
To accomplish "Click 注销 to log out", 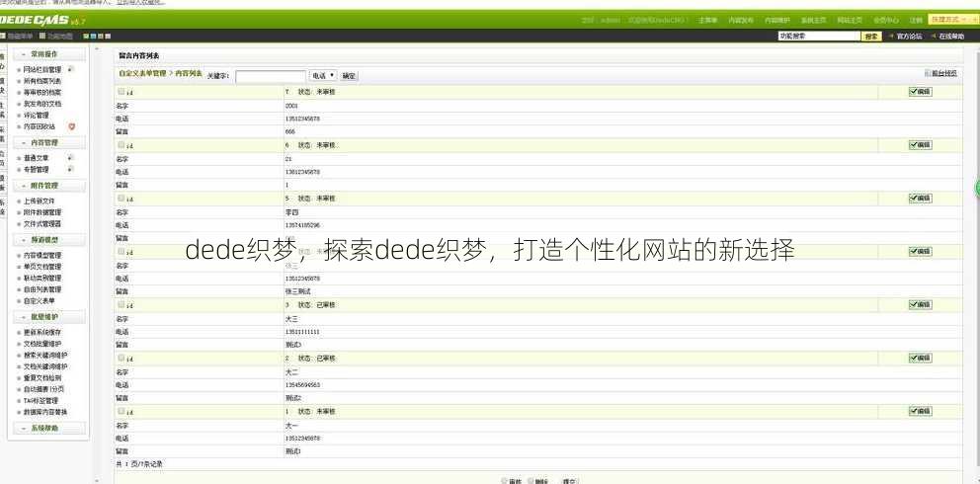I will coord(916,20).
